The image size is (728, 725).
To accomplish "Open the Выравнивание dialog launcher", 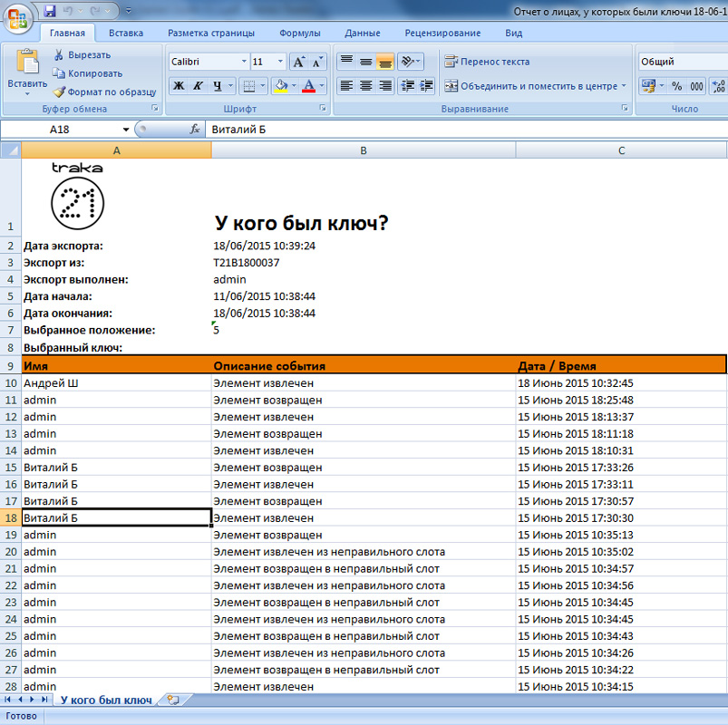I will point(625,108).
